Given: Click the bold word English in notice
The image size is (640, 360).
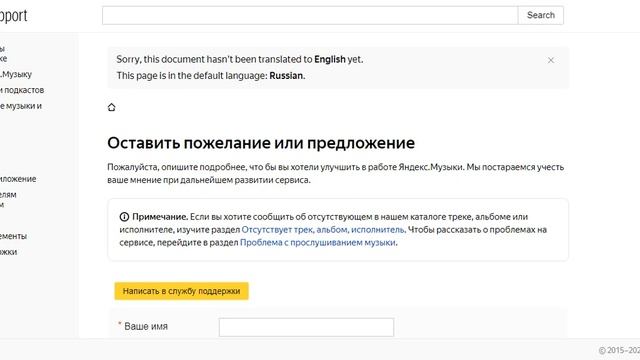Looking at the screenshot, I should tap(330, 59).
